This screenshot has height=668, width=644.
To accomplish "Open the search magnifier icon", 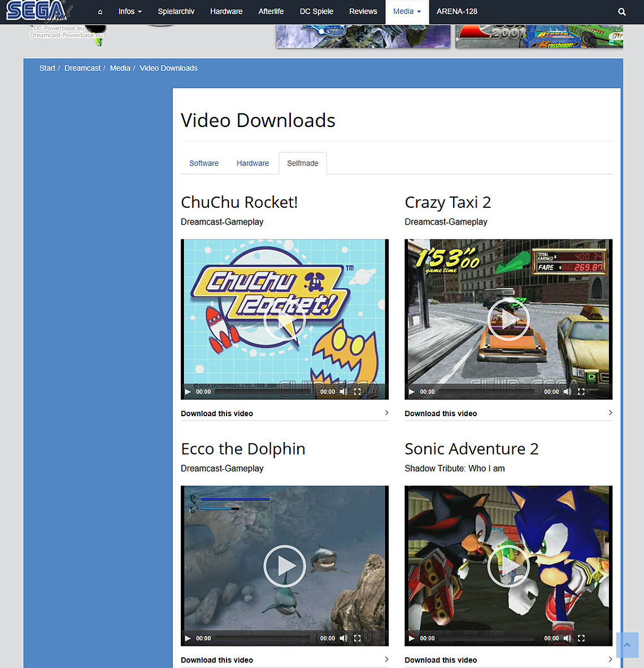I will 622,12.
